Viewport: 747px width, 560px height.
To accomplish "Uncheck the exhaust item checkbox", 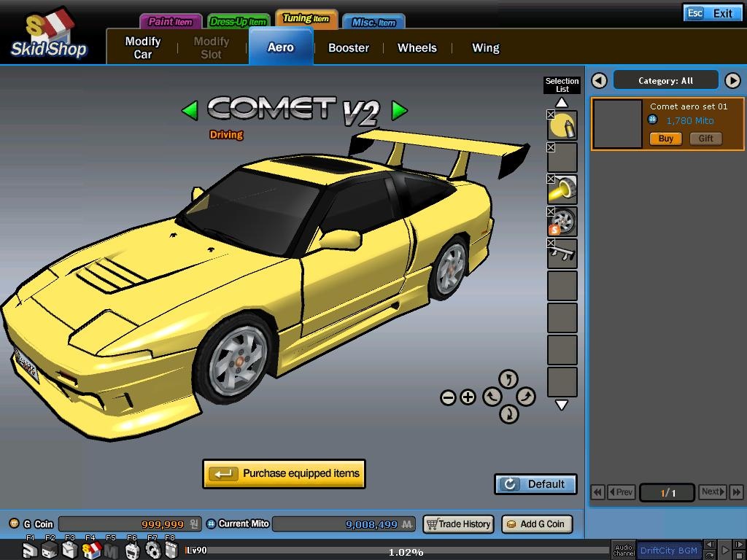I will pyautogui.click(x=550, y=243).
